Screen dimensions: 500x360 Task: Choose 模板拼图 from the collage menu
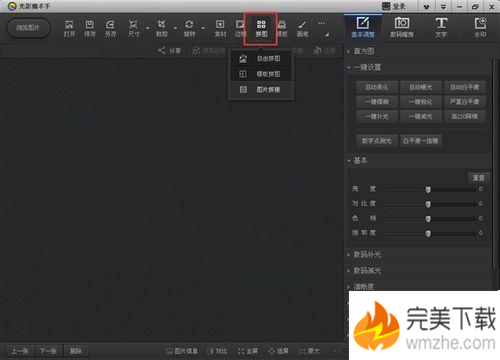click(261, 74)
